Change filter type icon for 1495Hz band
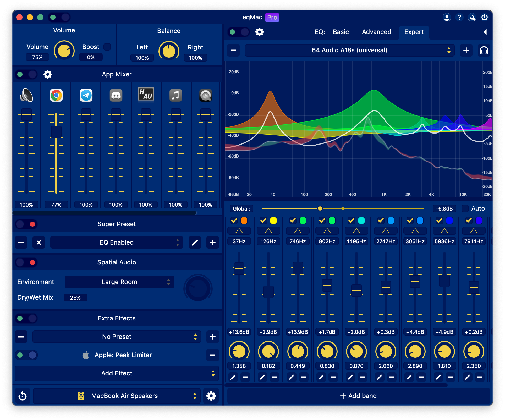 pyautogui.click(x=356, y=231)
